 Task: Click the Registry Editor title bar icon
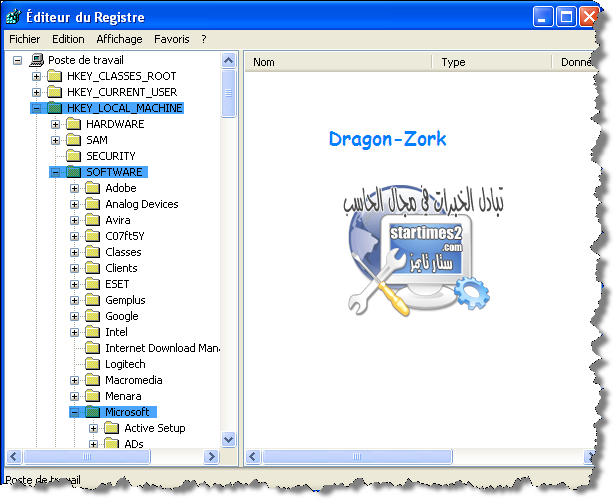point(14,17)
